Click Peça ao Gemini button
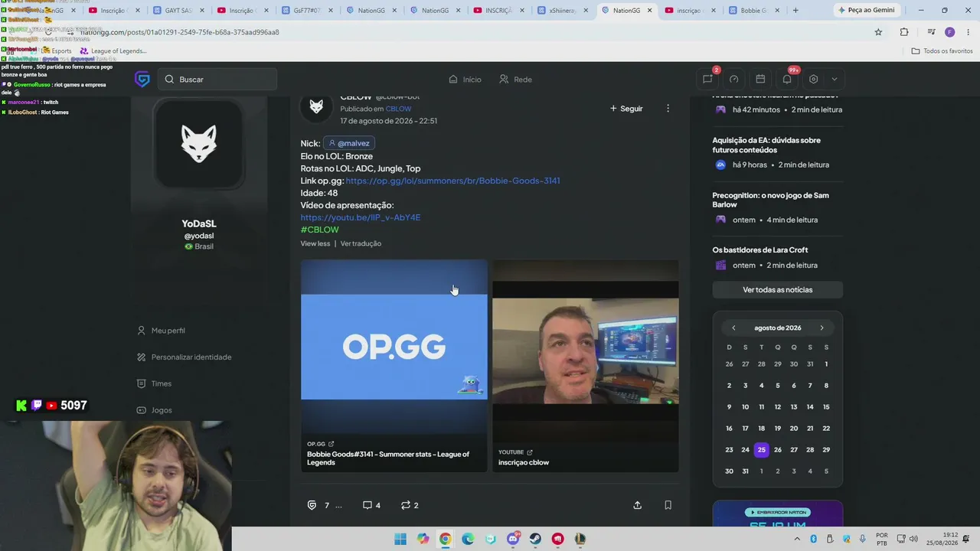The image size is (980, 551). (x=866, y=10)
